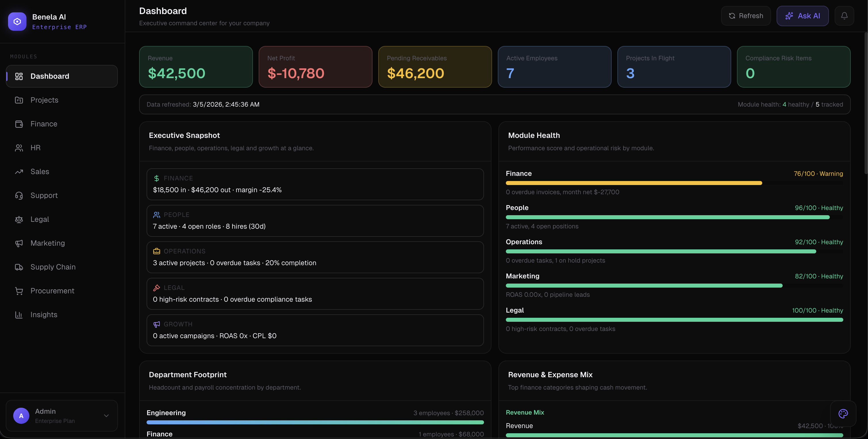This screenshot has width=868, height=439.
Task: Click the Admin avatar circle
Action: (21, 416)
